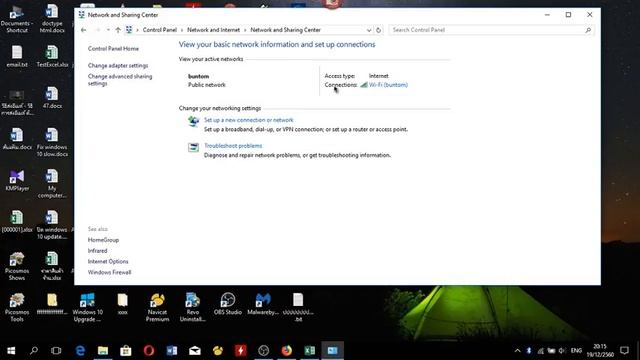The width and height of the screenshot is (640, 360).
Task: Select Picosmos Shows desktop icon
Action: (17, 266)
